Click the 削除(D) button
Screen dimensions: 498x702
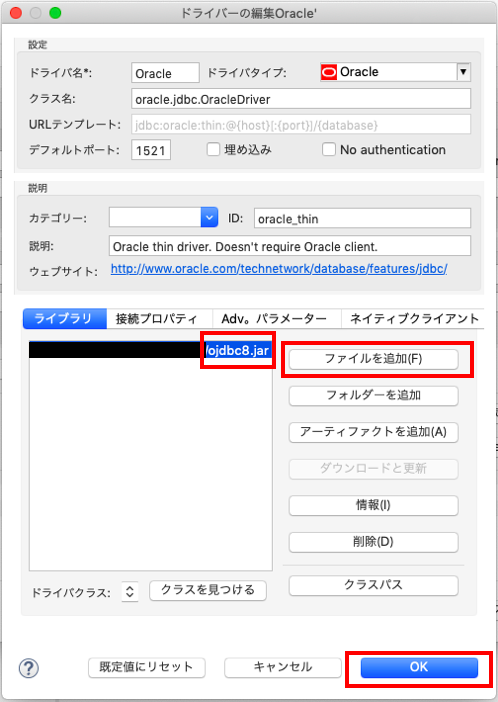tap(374, 542)
